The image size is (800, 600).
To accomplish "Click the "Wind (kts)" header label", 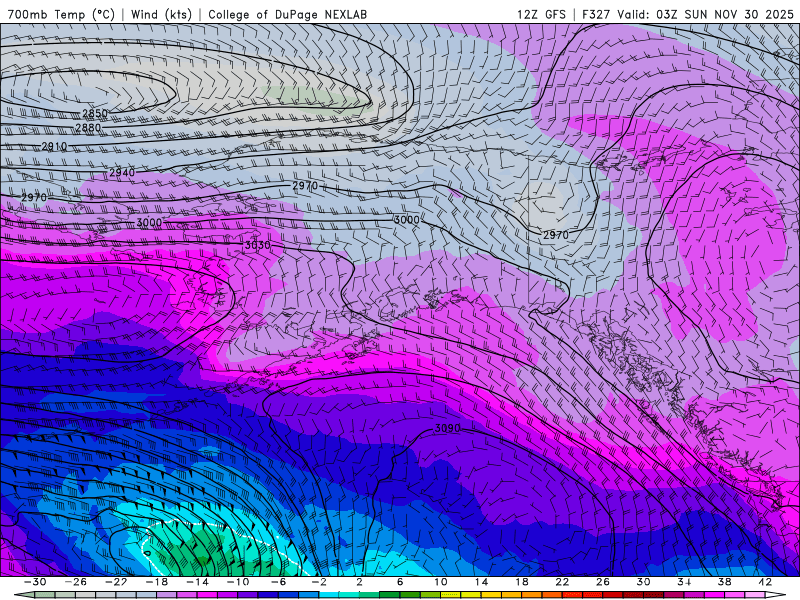I will (161, 14).
